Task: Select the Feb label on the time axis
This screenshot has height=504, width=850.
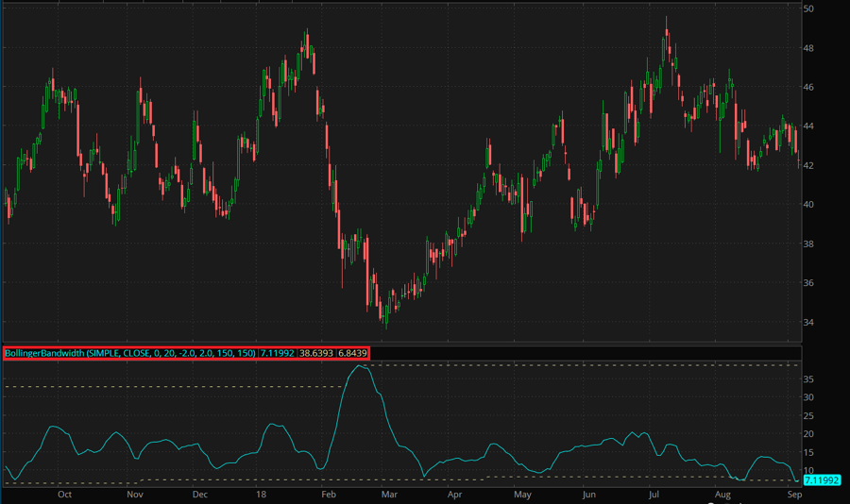Action: point(329,494)
